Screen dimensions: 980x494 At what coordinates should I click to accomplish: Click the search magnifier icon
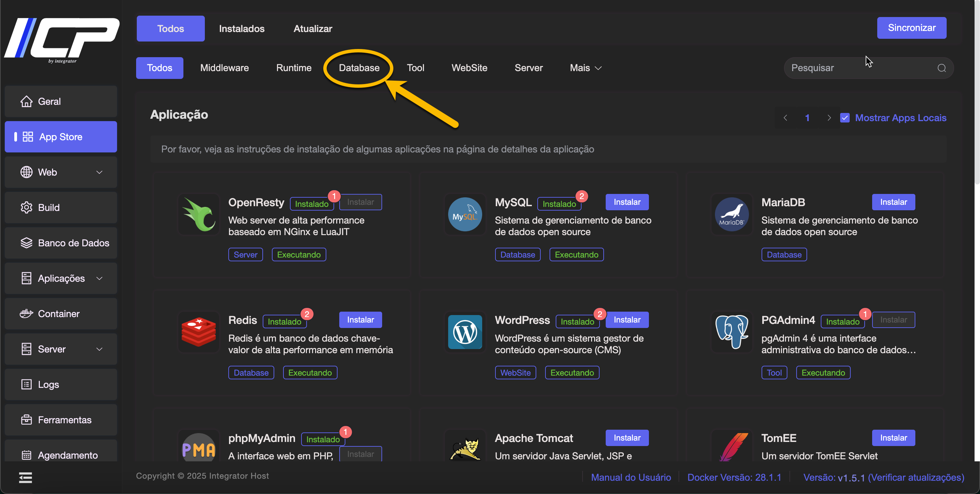[942, 68]
